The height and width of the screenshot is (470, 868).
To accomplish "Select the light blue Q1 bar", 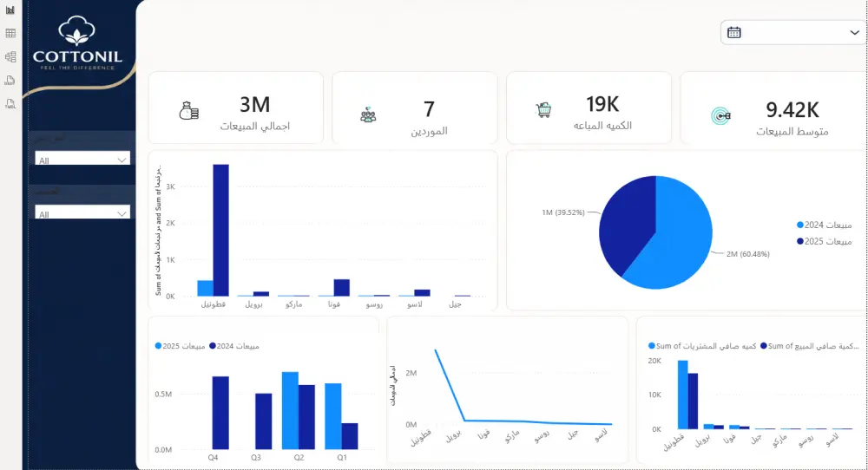I will 333,416.
